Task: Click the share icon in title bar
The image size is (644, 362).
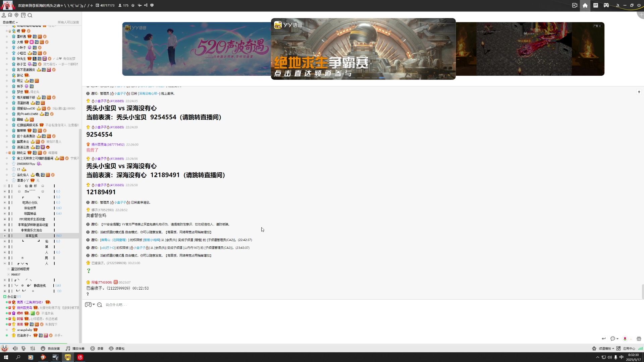Action: [146, 5]
